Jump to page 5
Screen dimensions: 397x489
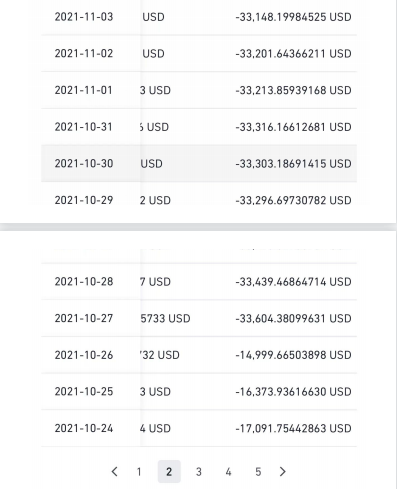[x=258, y=471]
